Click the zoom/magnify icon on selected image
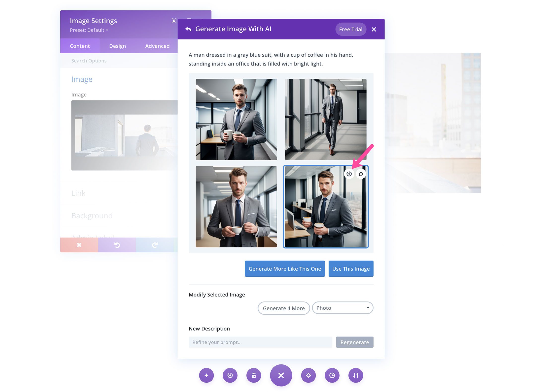This screenshot has height=392, width=546. click(x=361, y=174)
